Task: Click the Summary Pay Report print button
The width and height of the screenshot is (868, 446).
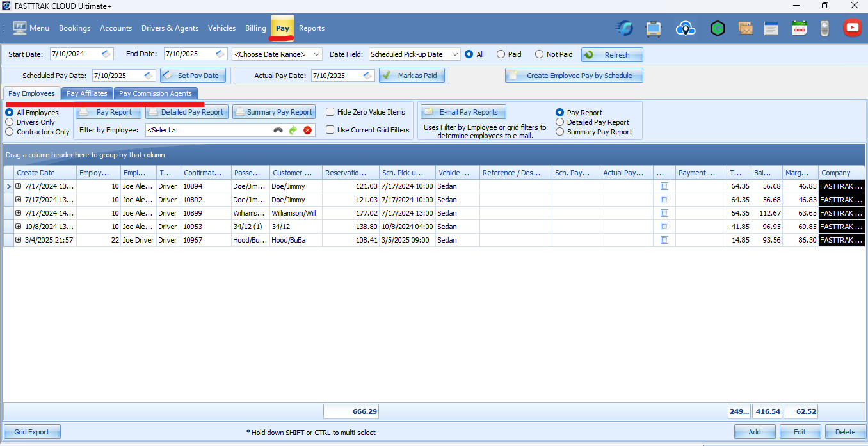Action: (x=273, y=112)
